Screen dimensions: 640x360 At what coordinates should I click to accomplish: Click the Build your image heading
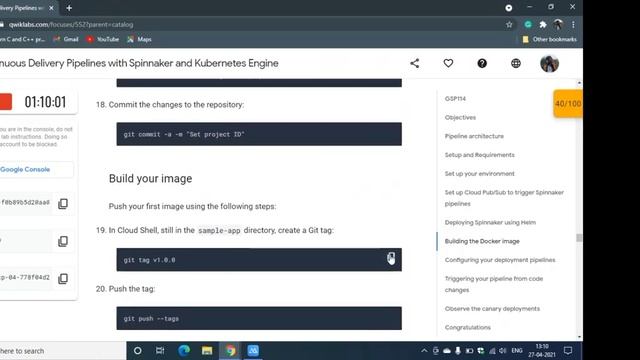(x=150, y=179)
